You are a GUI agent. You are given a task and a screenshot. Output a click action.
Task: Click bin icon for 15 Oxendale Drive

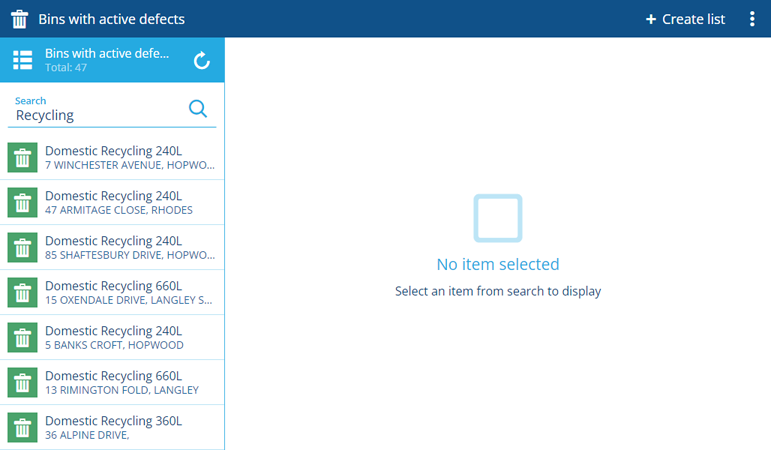tap(23, 292)
